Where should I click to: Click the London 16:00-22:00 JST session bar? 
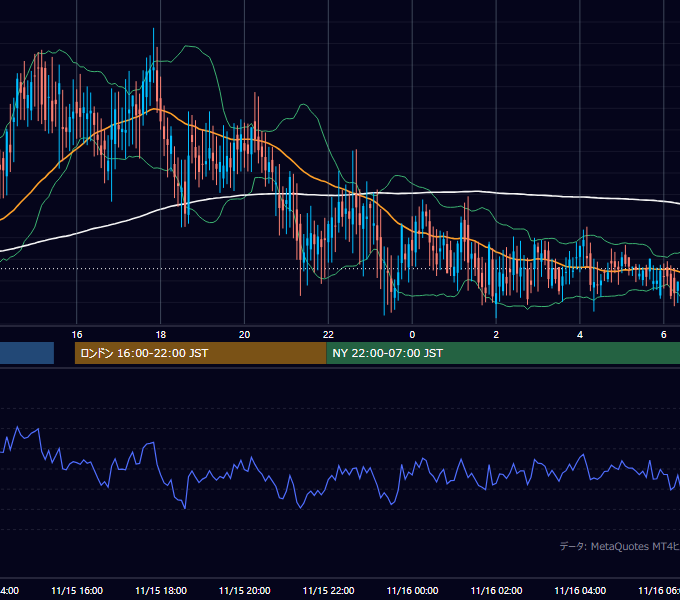pyautogui.click(x=200, y=353)
